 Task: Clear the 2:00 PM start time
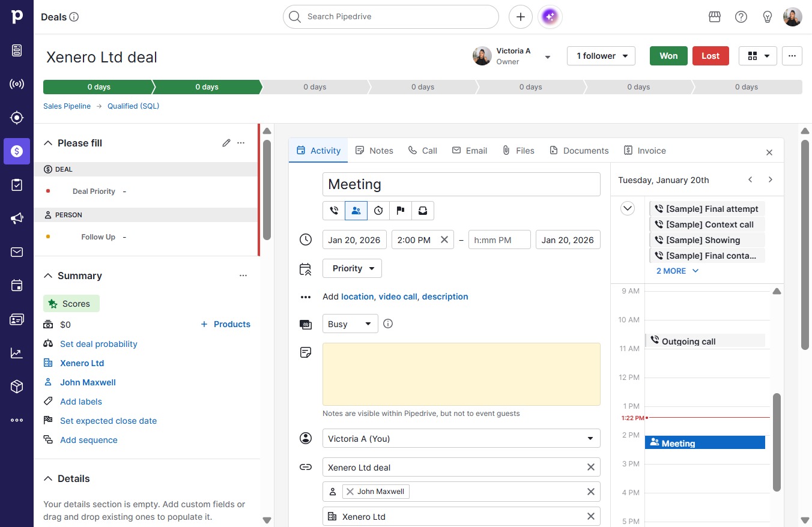point(444,239)
